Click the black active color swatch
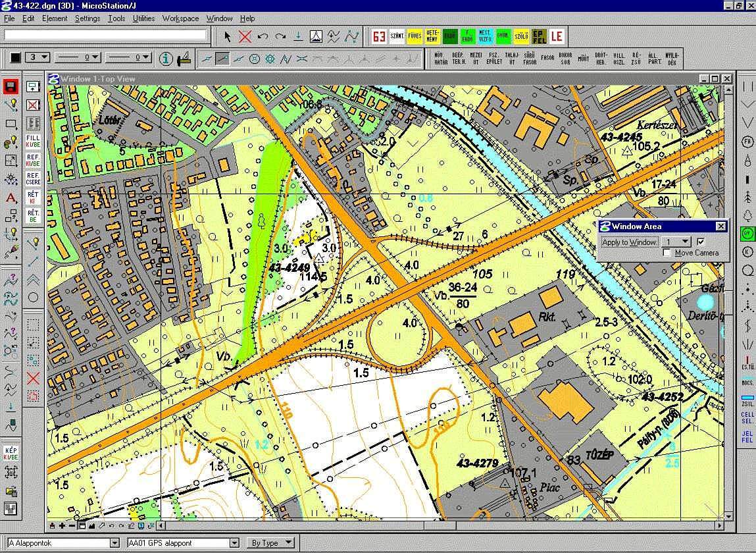 tap(15, 58)
